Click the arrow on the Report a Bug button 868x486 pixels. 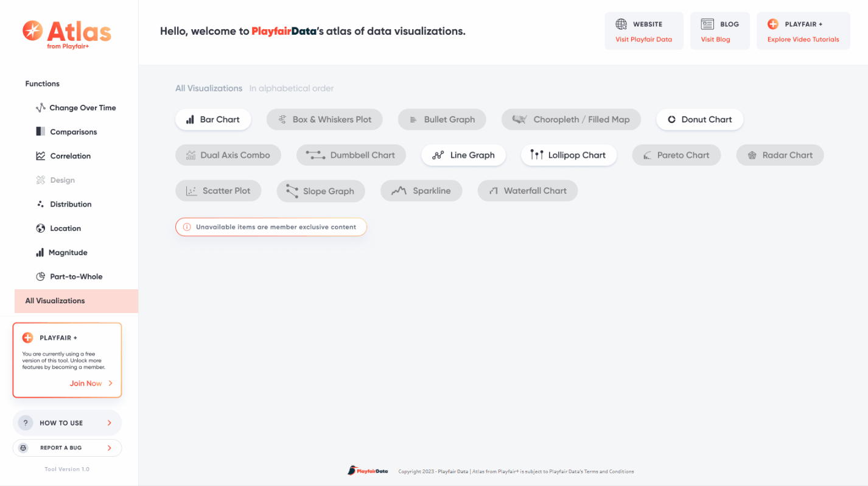pos(110,448)
